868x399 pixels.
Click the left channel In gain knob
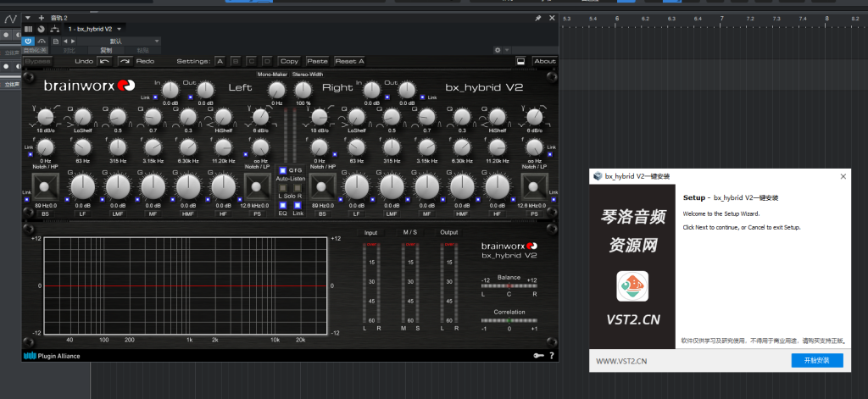click(170, 89)
